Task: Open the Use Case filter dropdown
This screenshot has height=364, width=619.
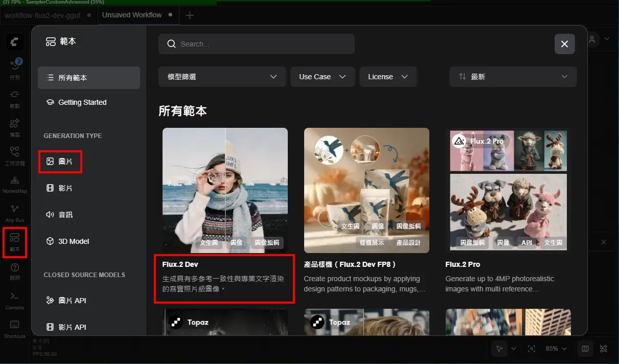Action: click(x=323, y=77)
